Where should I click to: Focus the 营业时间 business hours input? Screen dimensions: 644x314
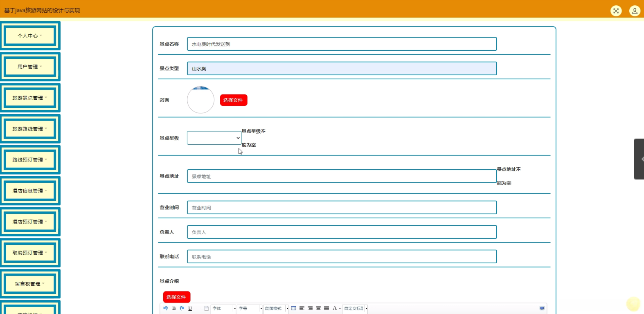[342, 208]
